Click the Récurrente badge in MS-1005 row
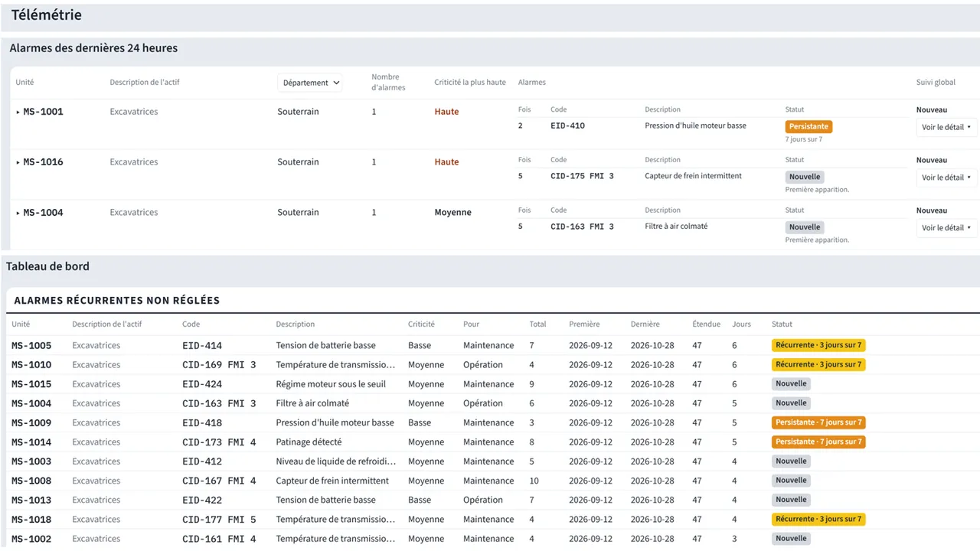This screenshot has width=980, height=551. (x=818, y=345)
